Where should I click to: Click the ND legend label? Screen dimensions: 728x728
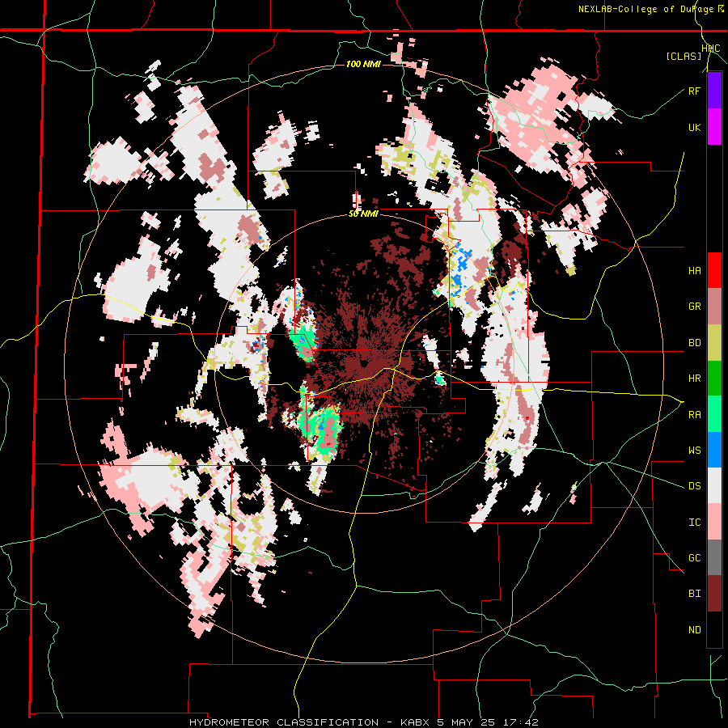coord(694,630)
